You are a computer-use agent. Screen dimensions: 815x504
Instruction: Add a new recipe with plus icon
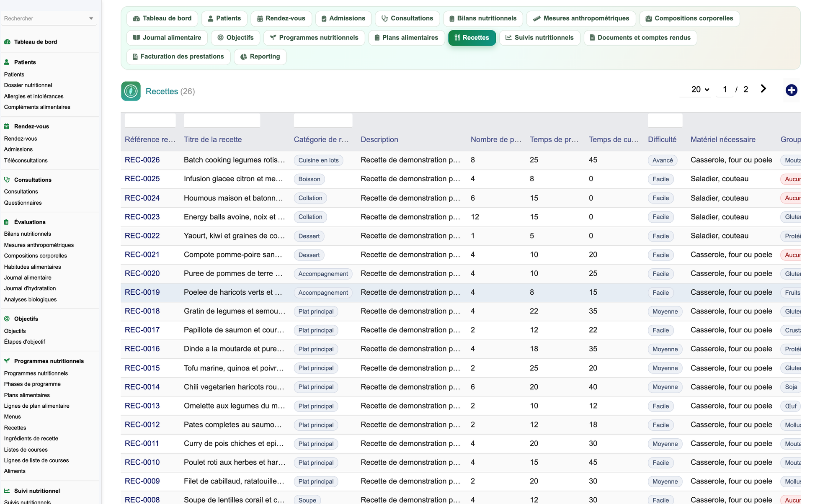click(791, 90)
